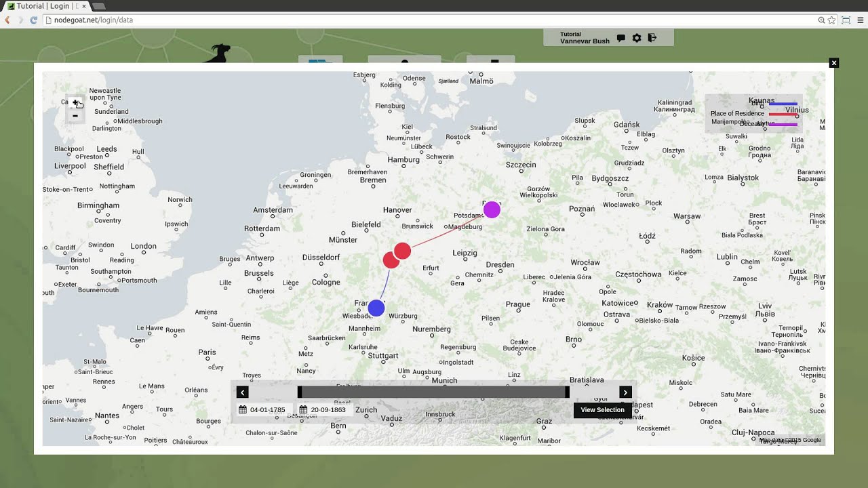Screen dimensions: 868x488
Task: Click the Cologne city label
Action: pyautogui.click(x=325, y=282)
